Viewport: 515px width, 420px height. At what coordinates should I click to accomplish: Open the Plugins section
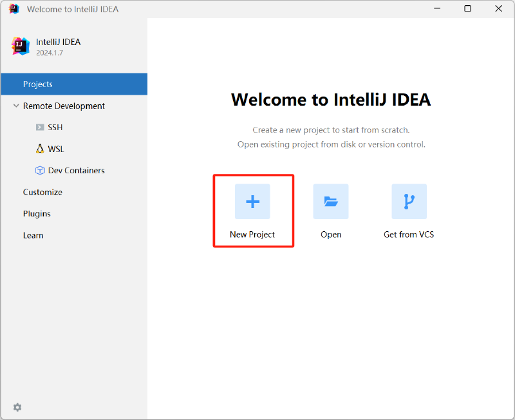[x=37, y=214]
